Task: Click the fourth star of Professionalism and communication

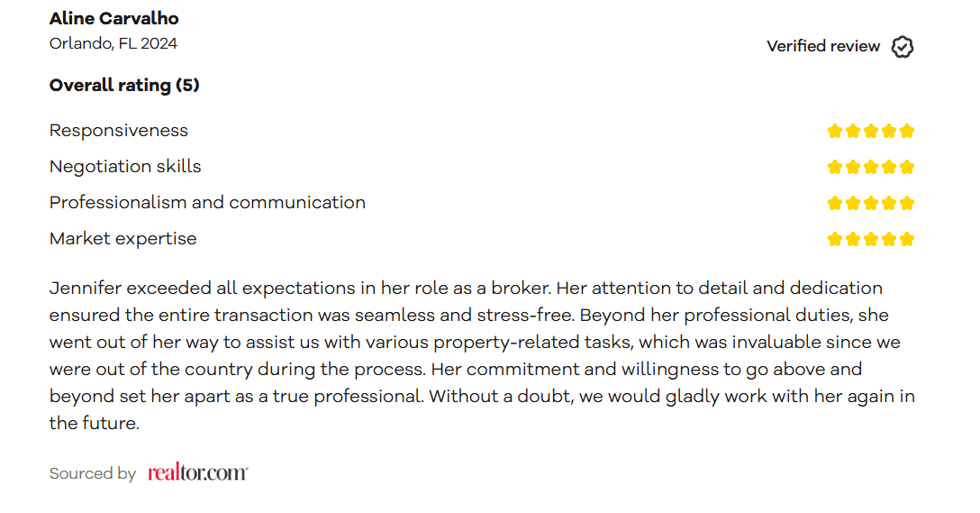Action: click(889, 204)
